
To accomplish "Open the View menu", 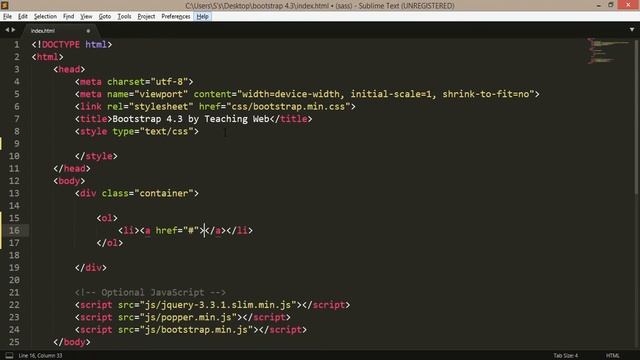I will click(86, 16).
